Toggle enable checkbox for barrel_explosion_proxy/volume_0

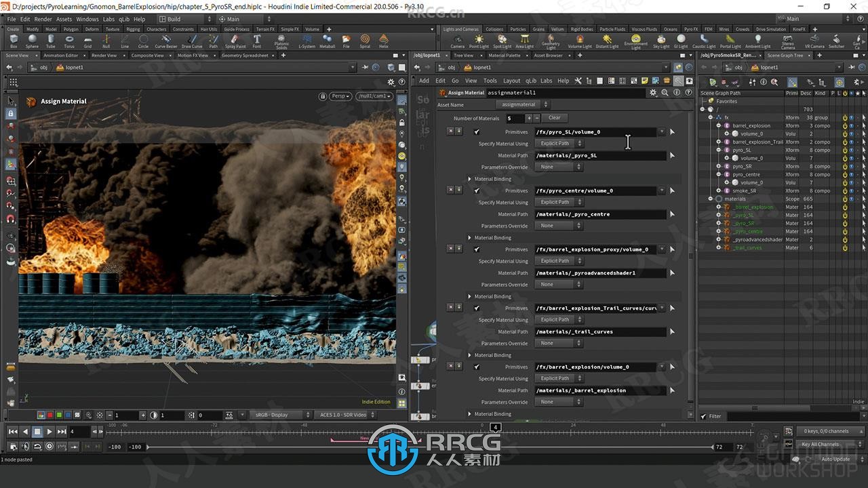(477, 249)
